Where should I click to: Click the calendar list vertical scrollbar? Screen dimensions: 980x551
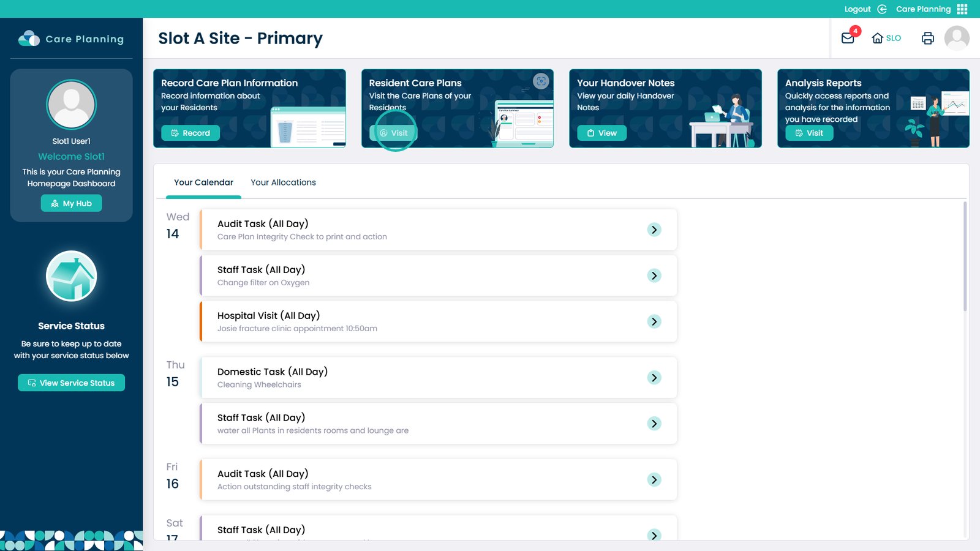965,257
